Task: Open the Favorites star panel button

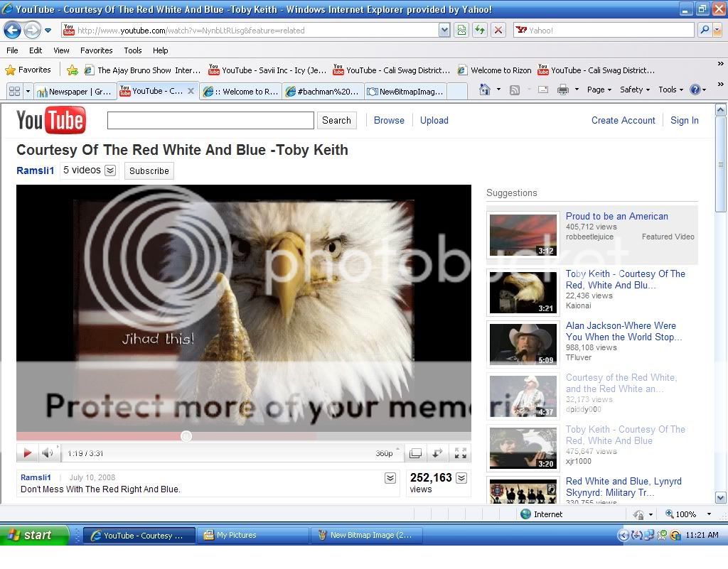Action: [28, 70]
